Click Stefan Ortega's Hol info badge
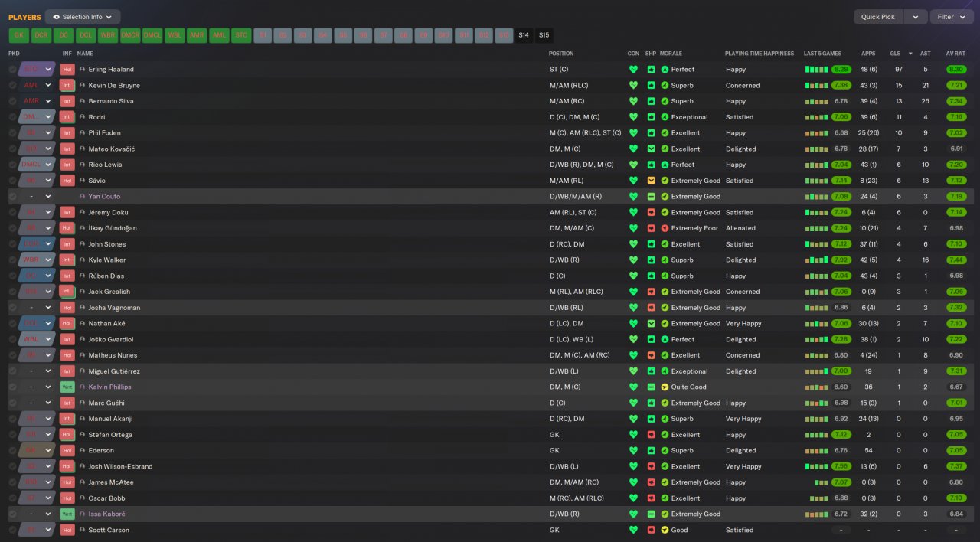This screenshot has width=980, height=542. click(x=67, y=434)
